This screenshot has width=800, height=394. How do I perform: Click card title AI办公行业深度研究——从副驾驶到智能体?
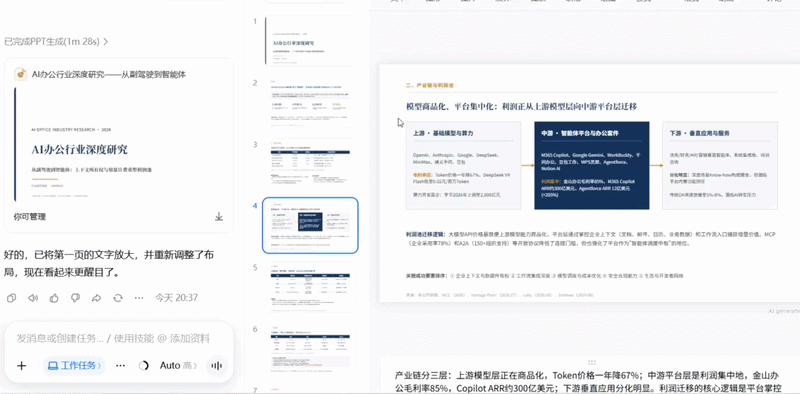coord(109,75)
